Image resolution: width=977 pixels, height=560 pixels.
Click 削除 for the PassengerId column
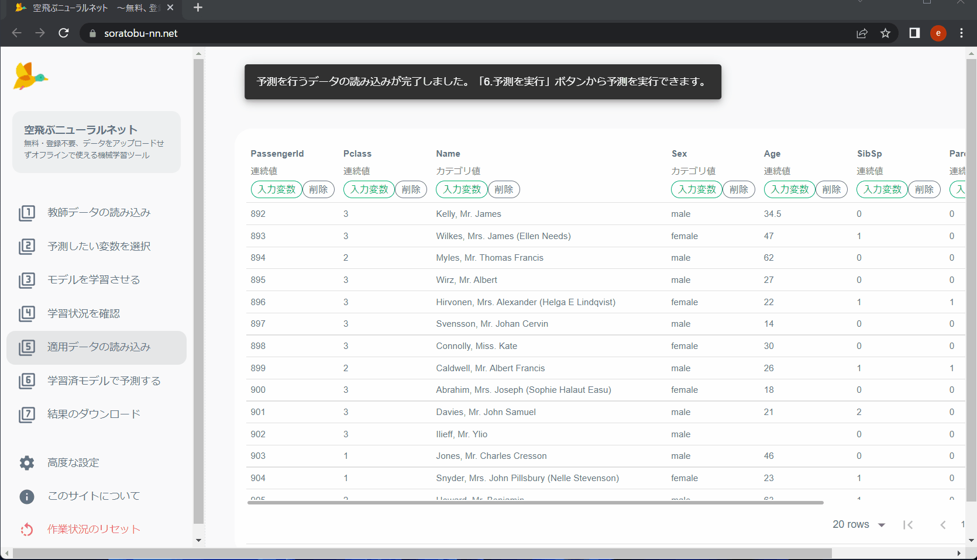[318, 189]
